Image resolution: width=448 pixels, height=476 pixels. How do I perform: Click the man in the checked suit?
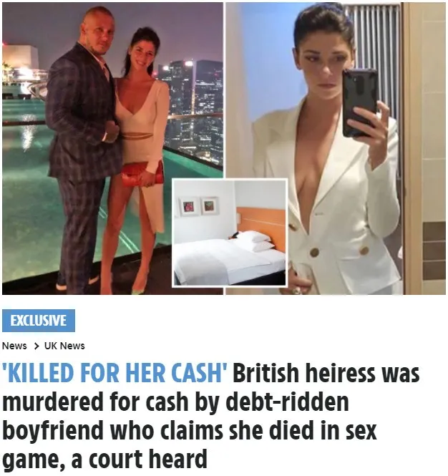coord(84,150)
